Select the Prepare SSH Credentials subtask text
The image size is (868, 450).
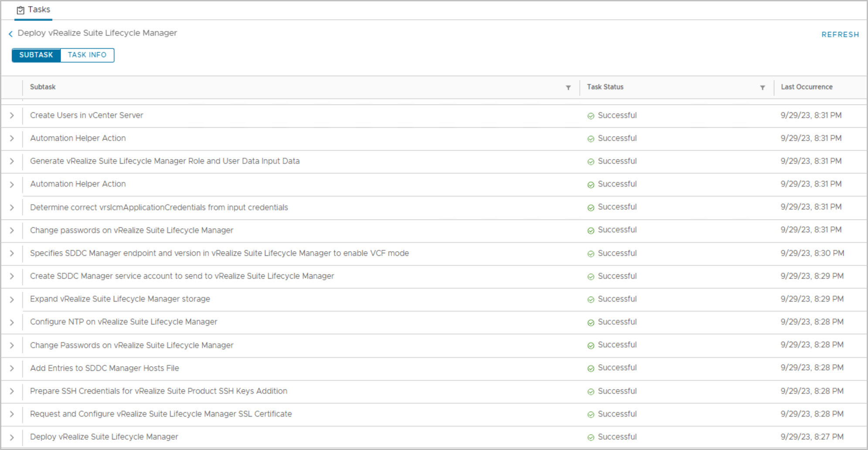pyautogui.click(x=158, y=391)
